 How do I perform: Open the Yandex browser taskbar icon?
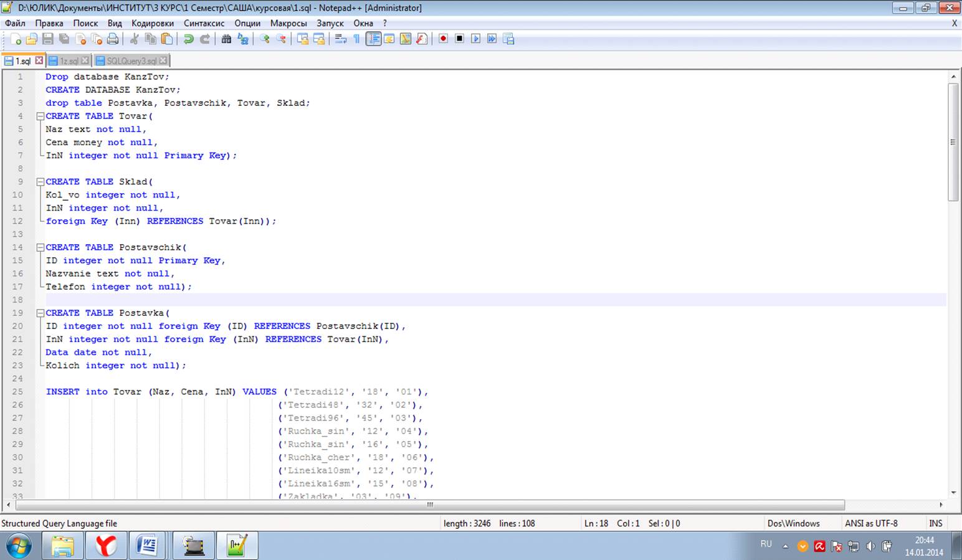point(106,546)
